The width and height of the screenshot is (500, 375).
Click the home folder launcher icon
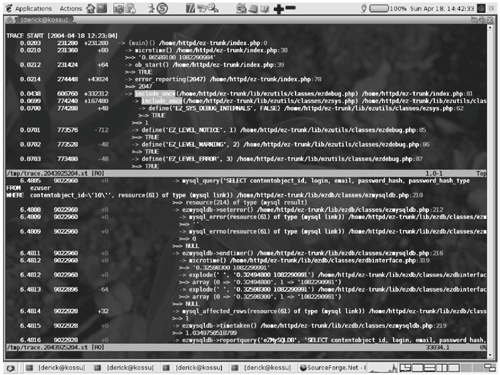90,8
